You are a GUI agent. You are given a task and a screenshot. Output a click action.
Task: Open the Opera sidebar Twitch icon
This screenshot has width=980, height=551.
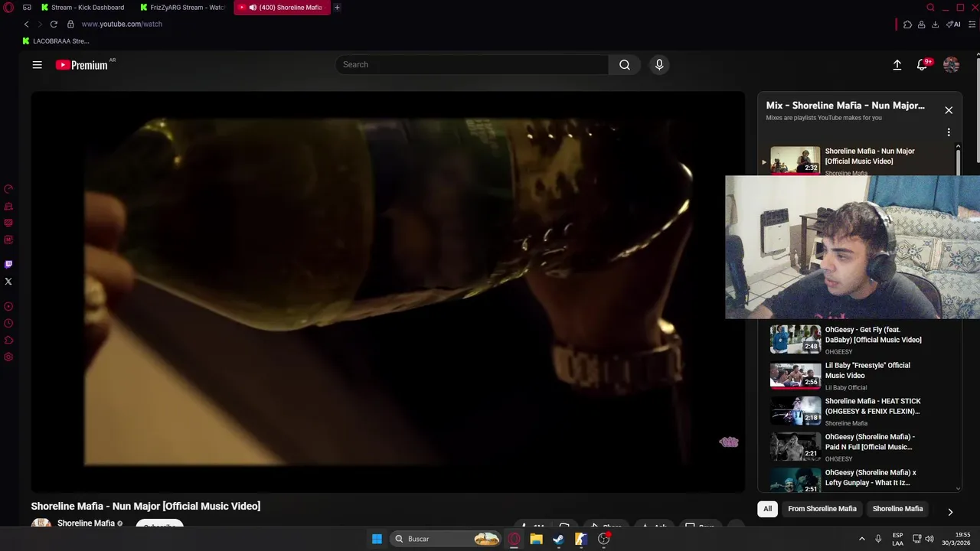click(x=8, y=264)
